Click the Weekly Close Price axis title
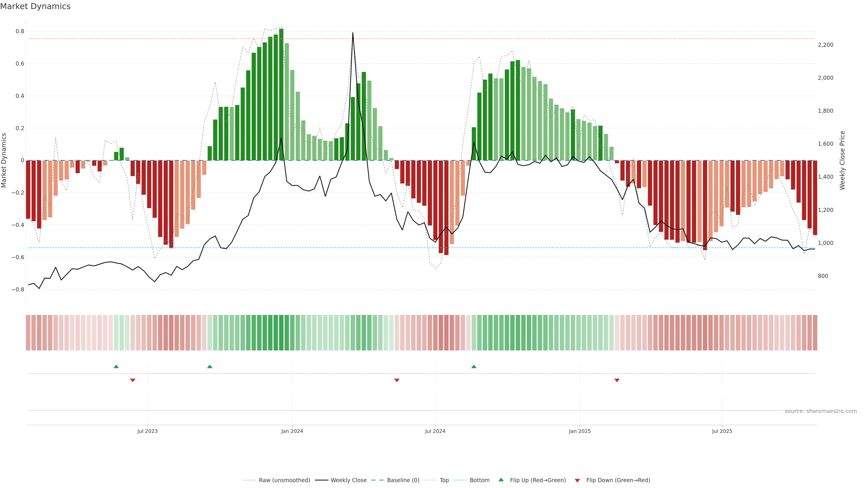The height and width of the screenshot is (488, 868). (x=842, y=160)
